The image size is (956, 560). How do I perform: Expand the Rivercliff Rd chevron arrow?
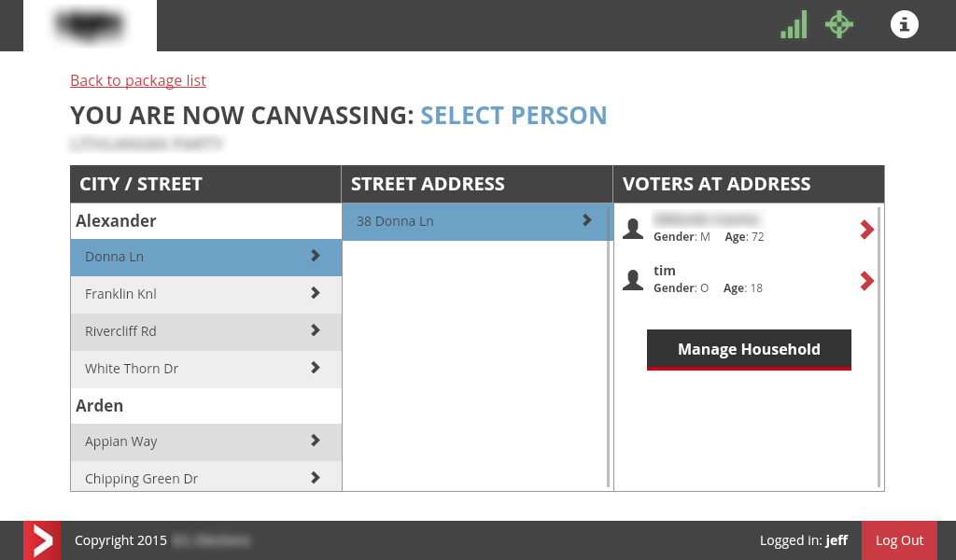[316, 330]
